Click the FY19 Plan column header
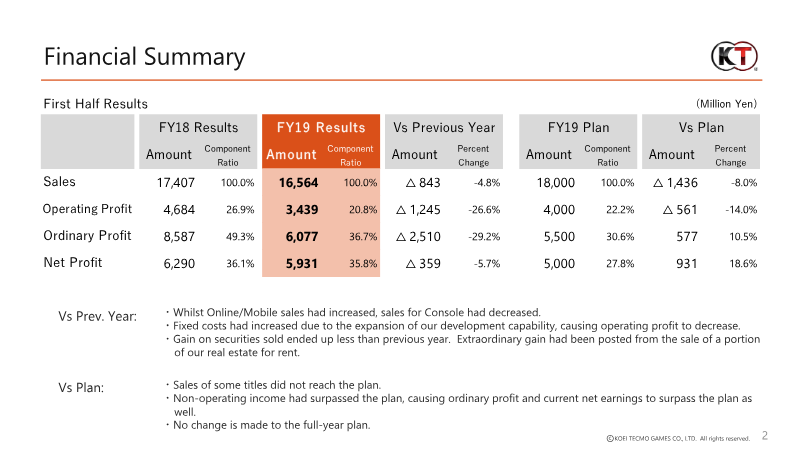The height and width of the screenshot is (450, 800). (578, 127)
